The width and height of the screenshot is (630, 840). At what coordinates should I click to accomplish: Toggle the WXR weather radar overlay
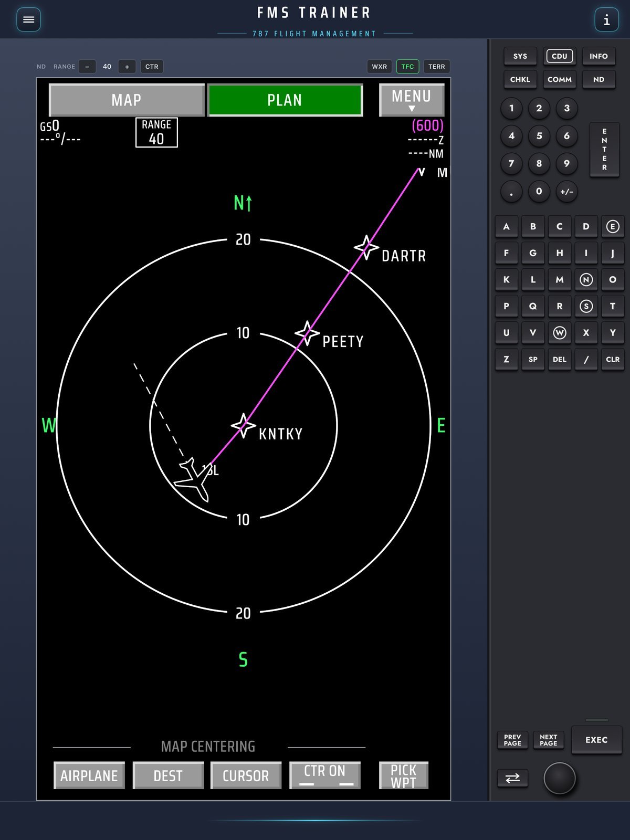click(380, 67)
